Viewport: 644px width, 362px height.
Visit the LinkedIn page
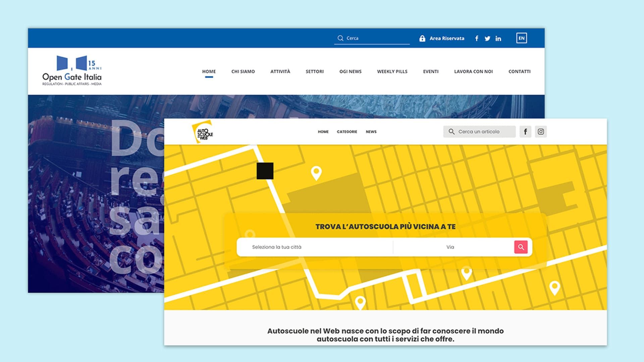[498, 39]
